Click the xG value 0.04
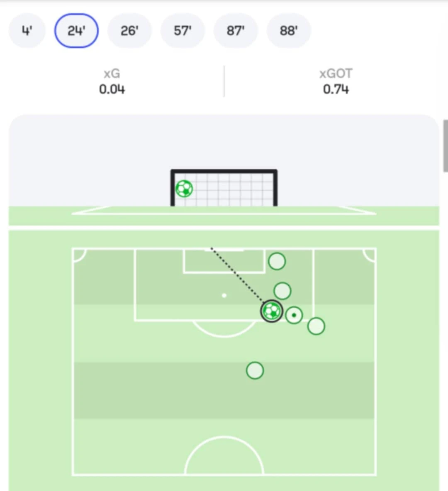448x491 pixels. pyautogui.click(x=112, y=89)
